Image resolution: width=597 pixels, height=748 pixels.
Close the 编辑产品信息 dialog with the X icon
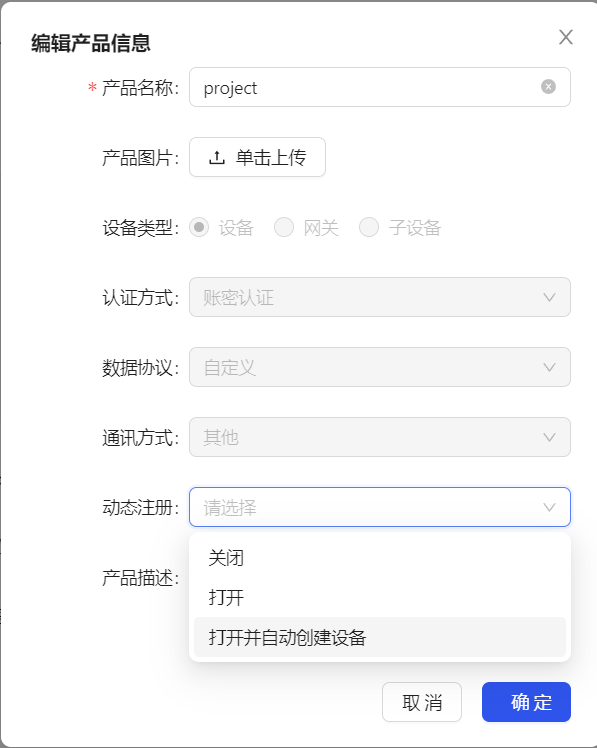pyautogui.click(x=566, y=37)
